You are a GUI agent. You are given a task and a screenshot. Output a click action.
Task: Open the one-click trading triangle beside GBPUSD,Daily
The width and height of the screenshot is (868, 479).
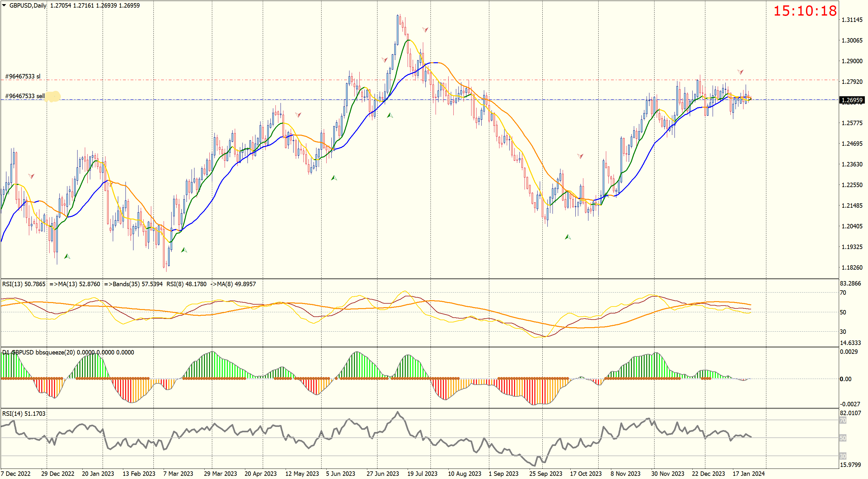4,5
